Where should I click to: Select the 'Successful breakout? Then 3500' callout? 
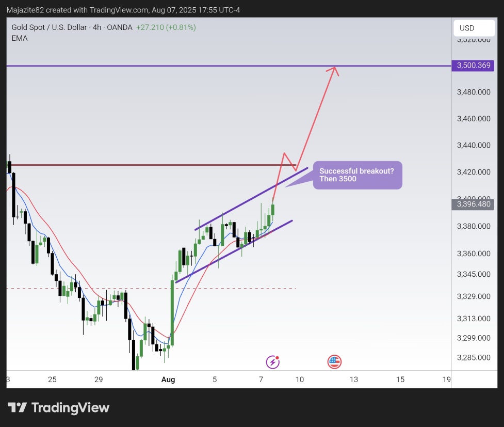point(357,175)
